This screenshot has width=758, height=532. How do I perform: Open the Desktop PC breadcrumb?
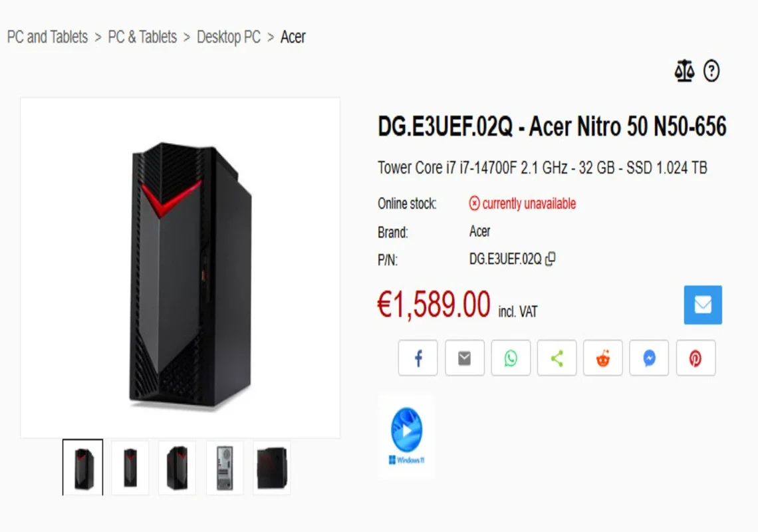click(x=229, y=37)
